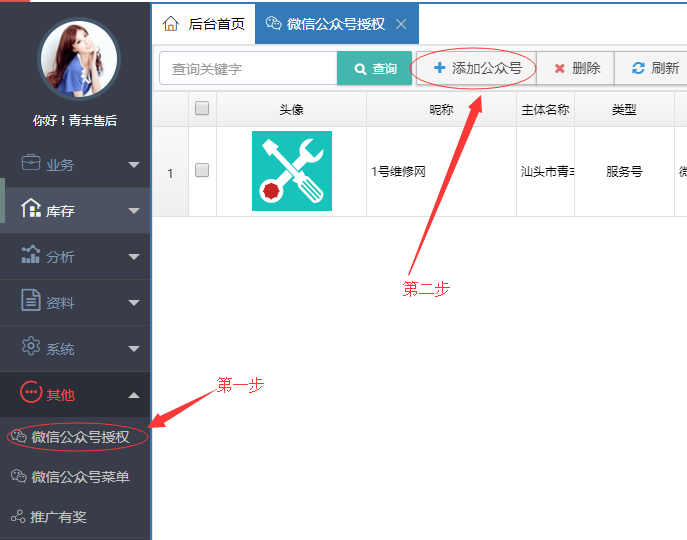
Task: Focus the 查询关键字 search field
Action: 248,68
